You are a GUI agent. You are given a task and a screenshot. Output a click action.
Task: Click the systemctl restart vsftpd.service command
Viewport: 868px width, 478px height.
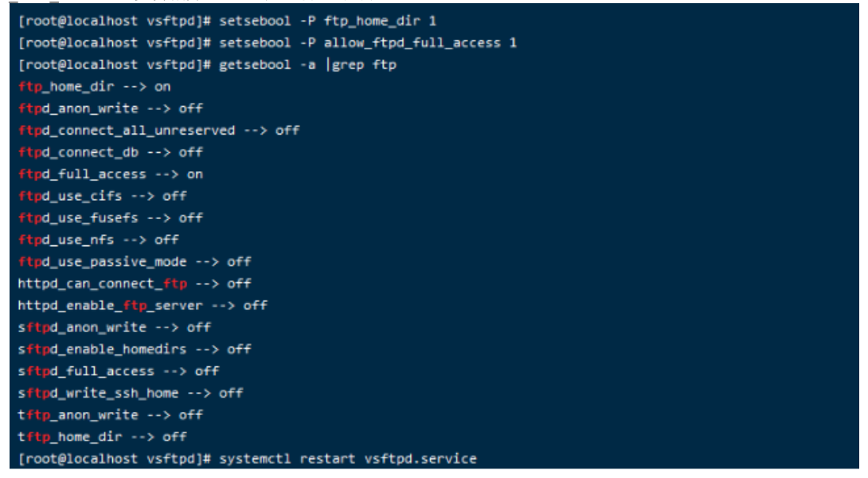(348, 459)
